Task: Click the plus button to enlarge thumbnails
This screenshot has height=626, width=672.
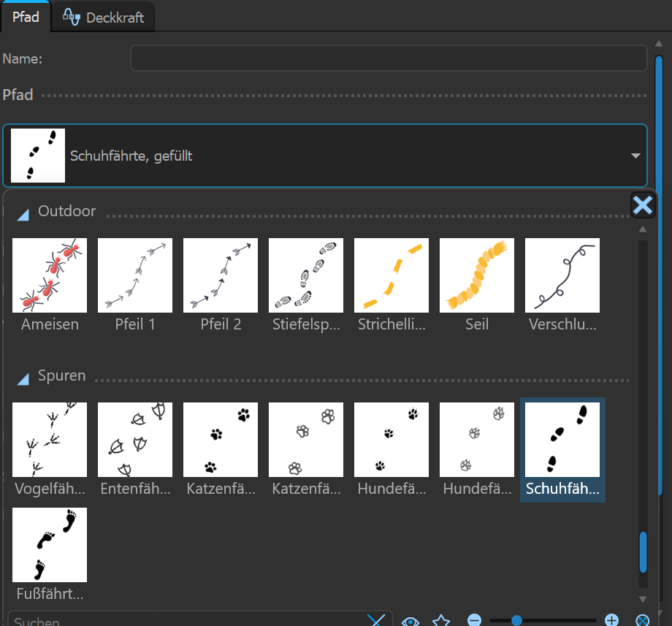Action: pyautogui.click(x=611, y=621)
